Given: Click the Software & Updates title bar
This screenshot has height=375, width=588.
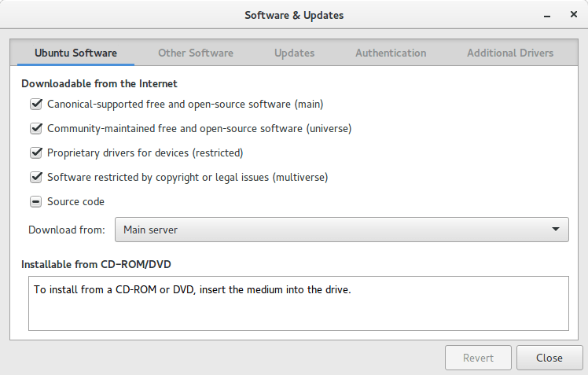Looking at the screenshot, I should click(294, 15).
